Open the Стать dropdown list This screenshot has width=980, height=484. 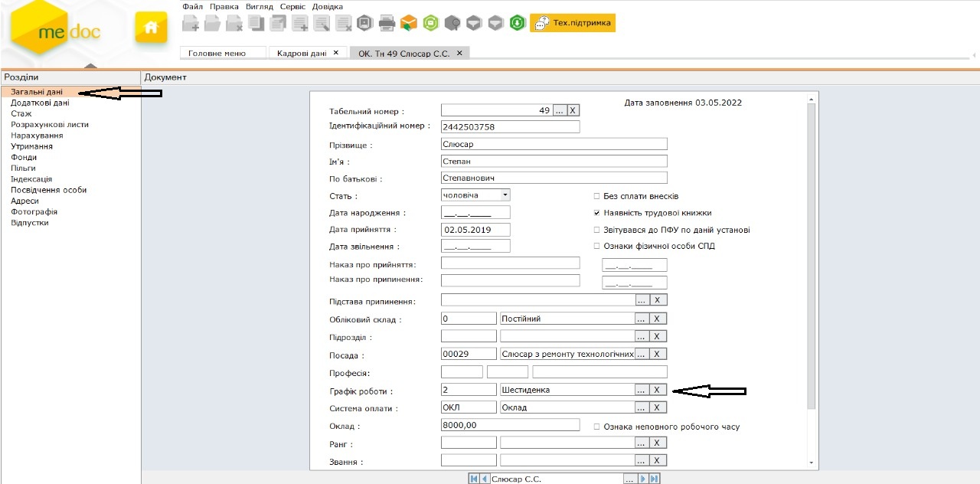click(x=505, y=195)
